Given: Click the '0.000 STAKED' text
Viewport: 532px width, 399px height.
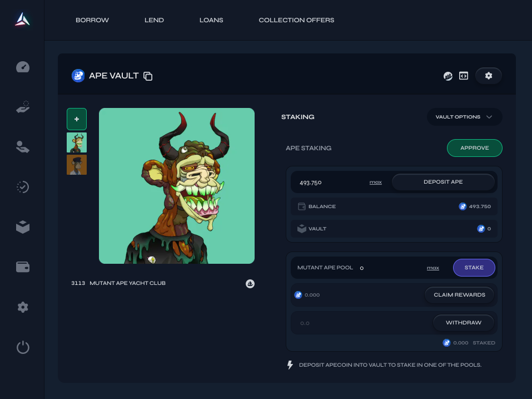Looking at the screenshot, I should (474, 343).
